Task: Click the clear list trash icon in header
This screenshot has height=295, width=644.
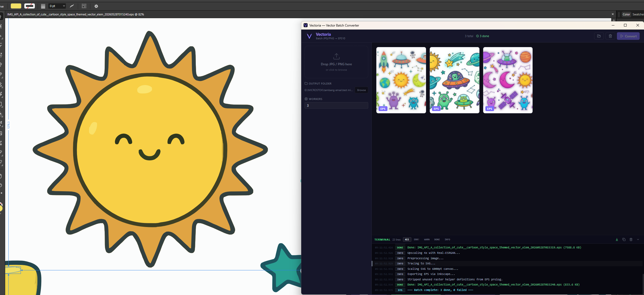Action: coord(610,36)
